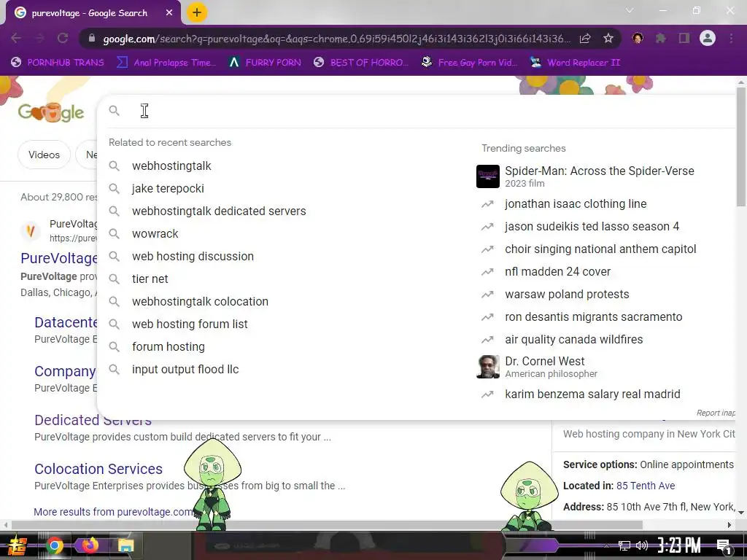Click the vertical page scrollbar thumb

[x=741, y=147]
